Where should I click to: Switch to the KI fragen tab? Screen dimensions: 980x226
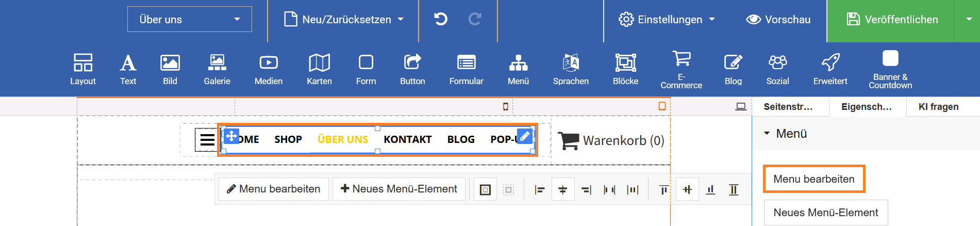[938, 107]
